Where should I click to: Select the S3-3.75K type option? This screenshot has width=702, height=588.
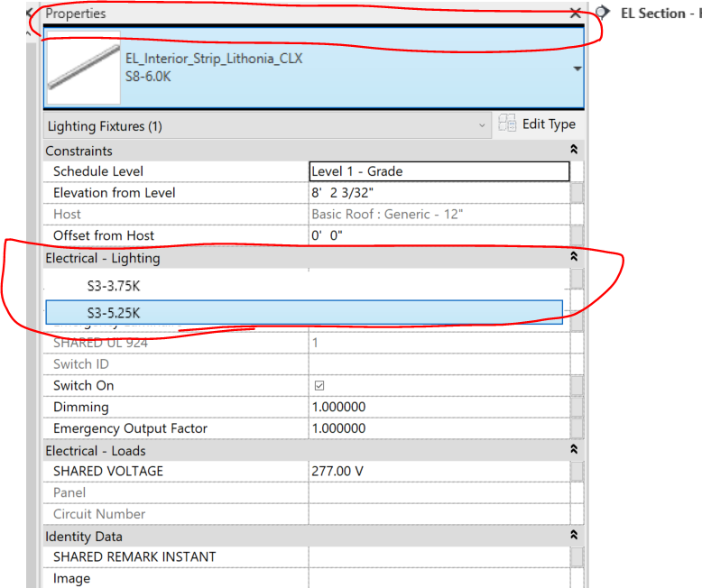(x=304, y=286)
